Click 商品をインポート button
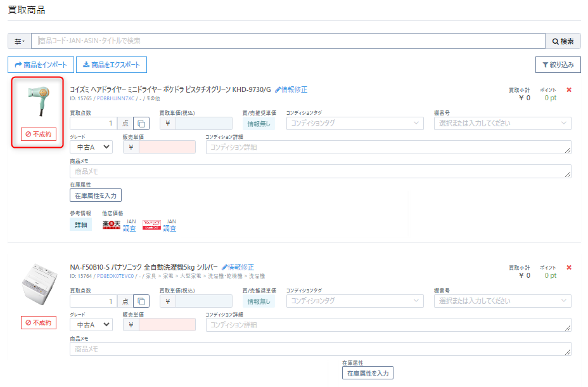The image size is (588, 387). point(41,65)
